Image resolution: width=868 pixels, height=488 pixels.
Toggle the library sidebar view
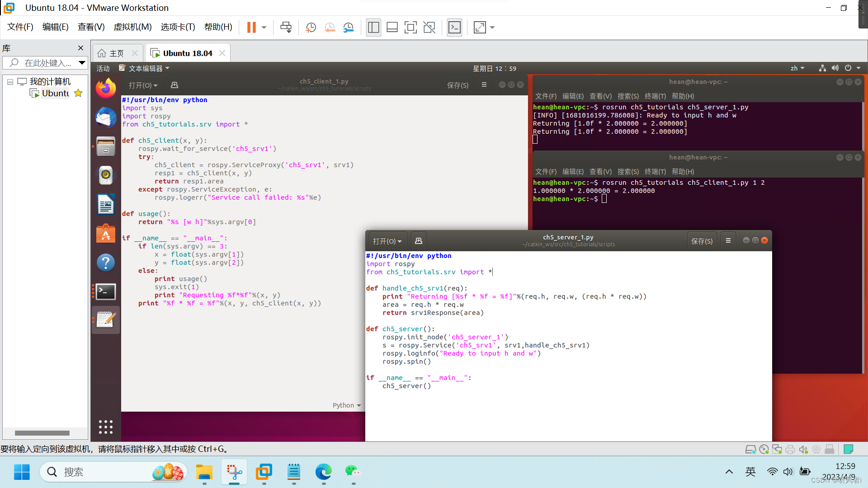click(x=373, y=28)
